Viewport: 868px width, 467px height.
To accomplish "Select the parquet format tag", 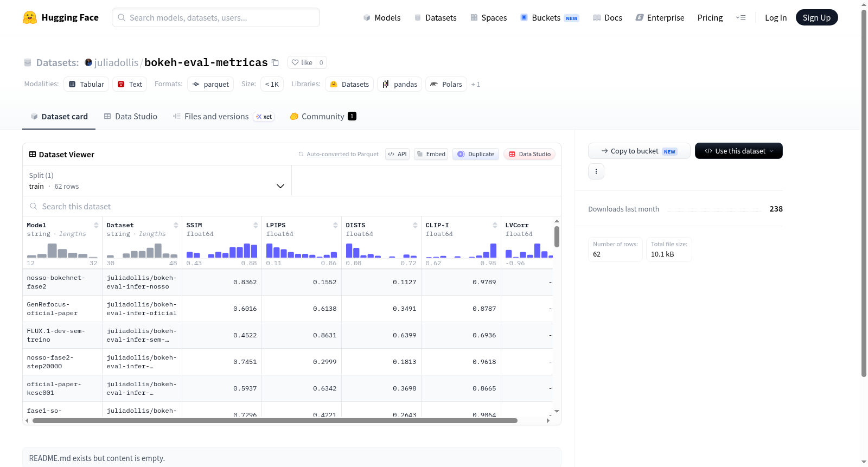I will point(210,84).
